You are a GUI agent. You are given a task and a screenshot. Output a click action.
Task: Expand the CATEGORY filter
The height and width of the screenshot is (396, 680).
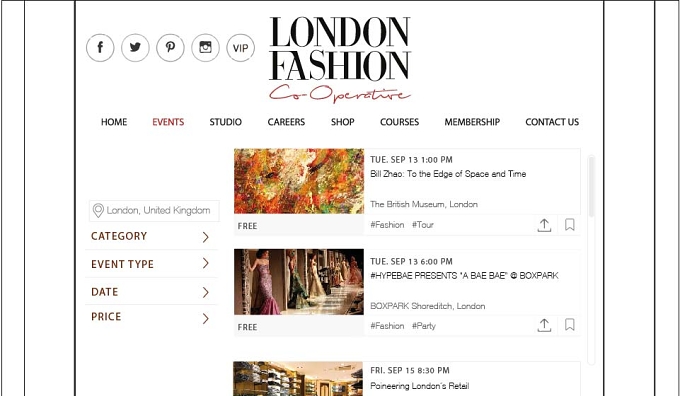[151, 236]
